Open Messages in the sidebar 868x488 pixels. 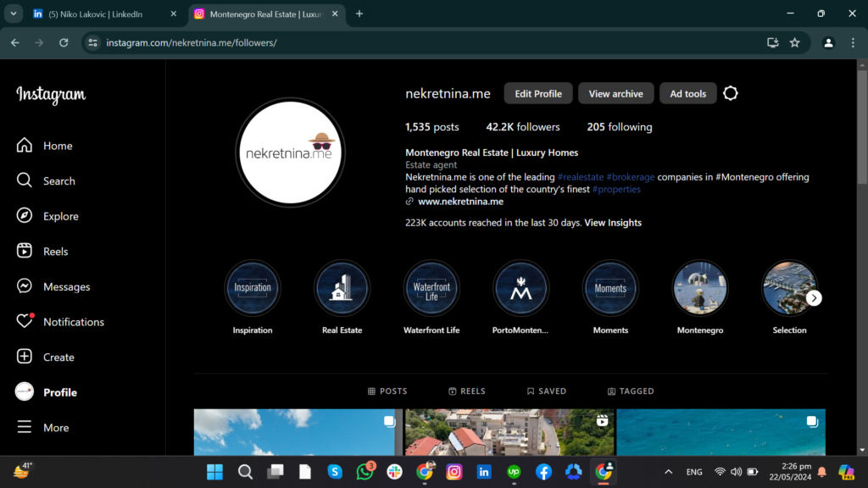[53, 286]
